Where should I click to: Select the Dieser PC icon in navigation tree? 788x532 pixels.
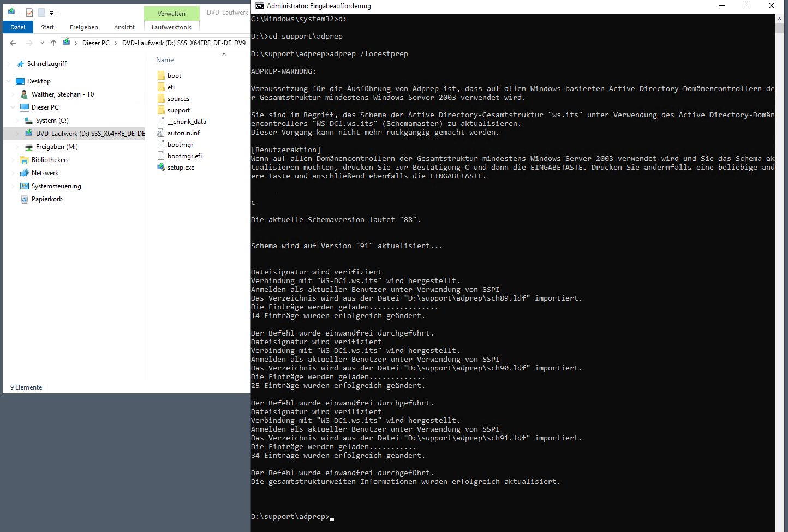point(25,107)
